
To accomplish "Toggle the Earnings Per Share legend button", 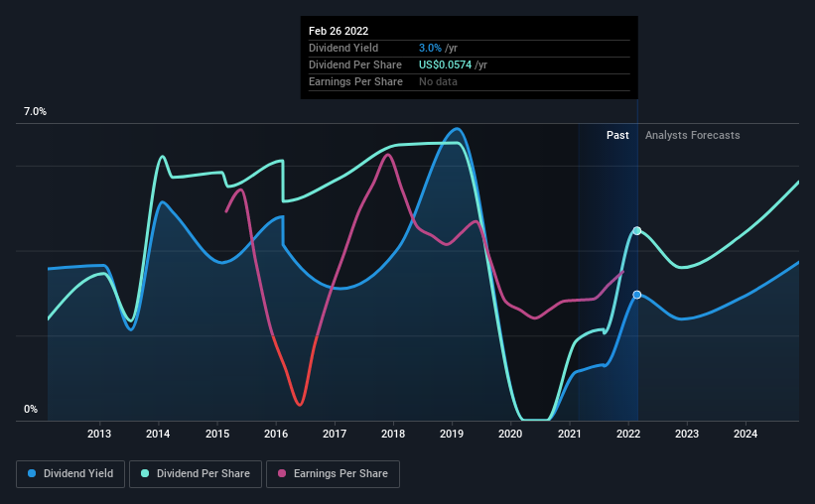I will click(334, 474).
